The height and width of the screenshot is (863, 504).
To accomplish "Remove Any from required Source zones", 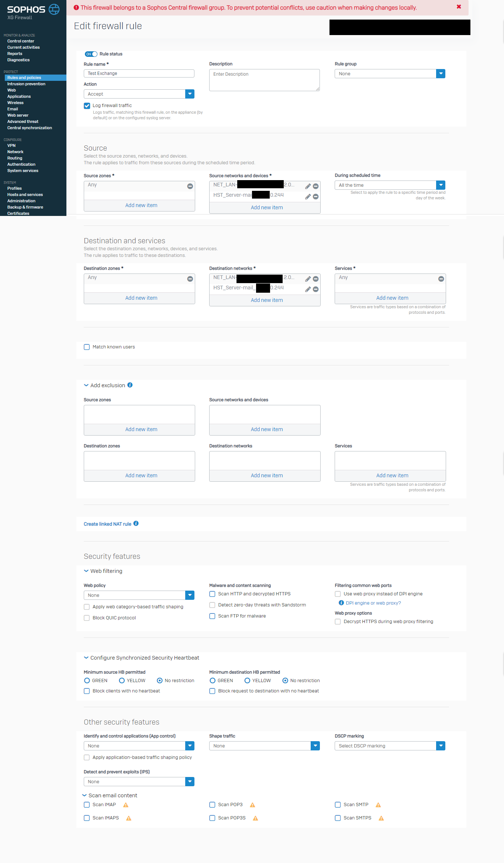I will pyautogui.click(x=190, y=186).
